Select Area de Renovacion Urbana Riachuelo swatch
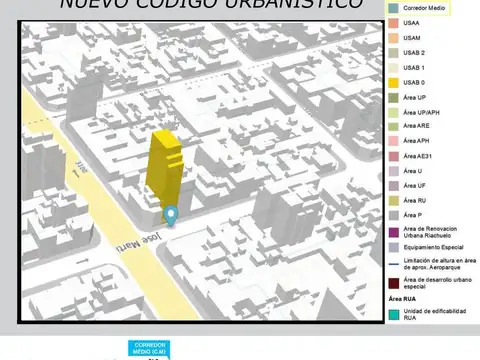The image size is (480, 360). pyautogui.click(x=393, y=232)
